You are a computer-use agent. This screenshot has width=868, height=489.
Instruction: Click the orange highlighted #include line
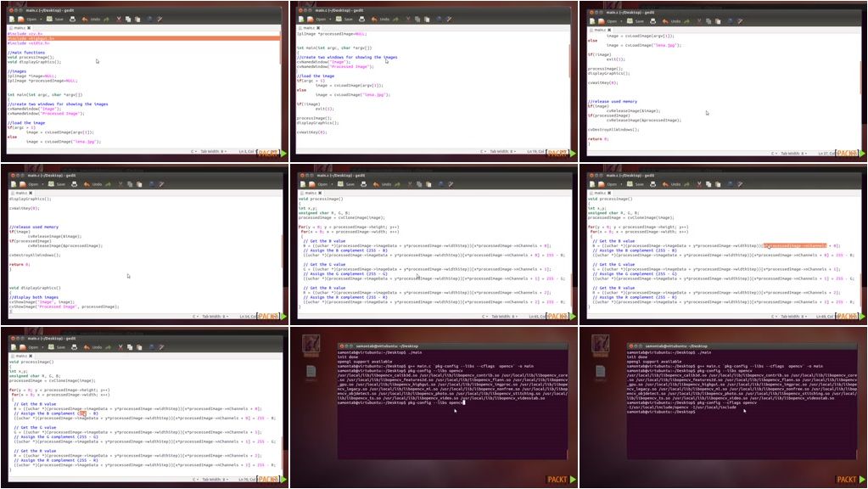click(x=144, y=38)
